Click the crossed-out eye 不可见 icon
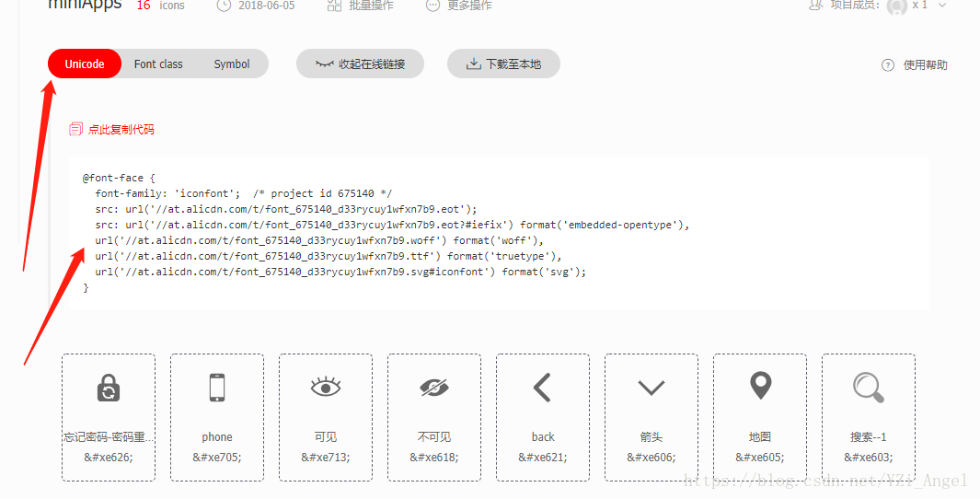The width and height of the screenshot is (980, 499). click(x=434, y=388)
